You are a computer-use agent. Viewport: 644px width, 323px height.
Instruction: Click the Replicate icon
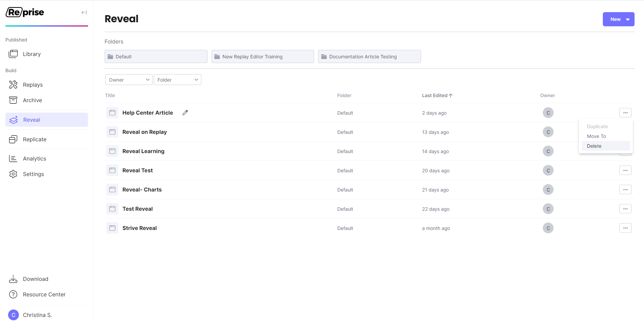13,139
